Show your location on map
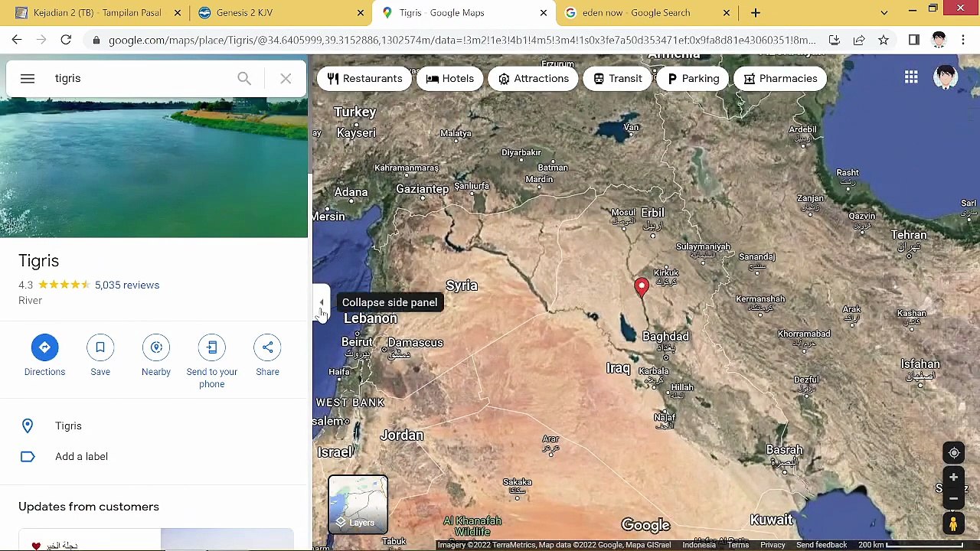Viewport: 980px width, 551px height. coord(954,453)
